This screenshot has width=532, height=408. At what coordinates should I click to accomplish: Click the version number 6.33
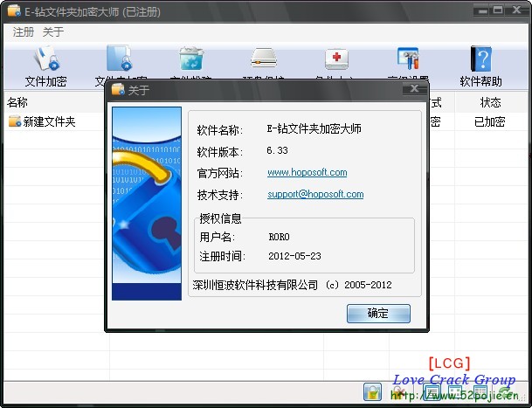pyautogui.click(x=277, y=150)
